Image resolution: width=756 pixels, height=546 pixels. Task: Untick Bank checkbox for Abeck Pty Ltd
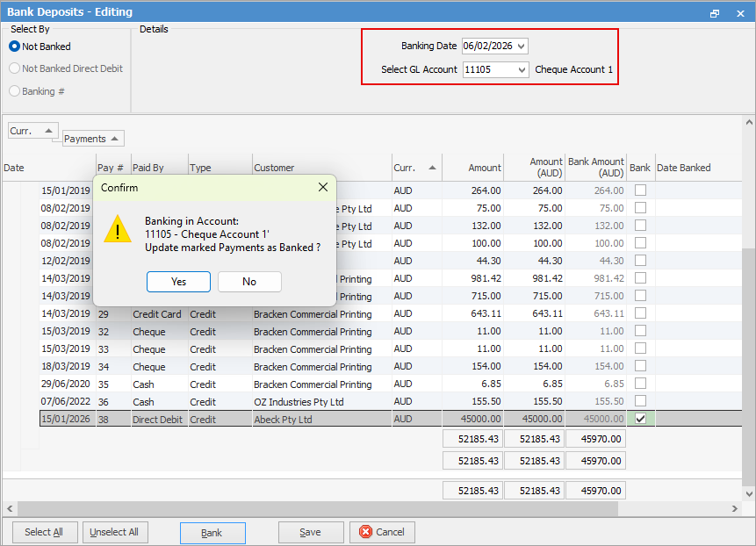(640, 419)
